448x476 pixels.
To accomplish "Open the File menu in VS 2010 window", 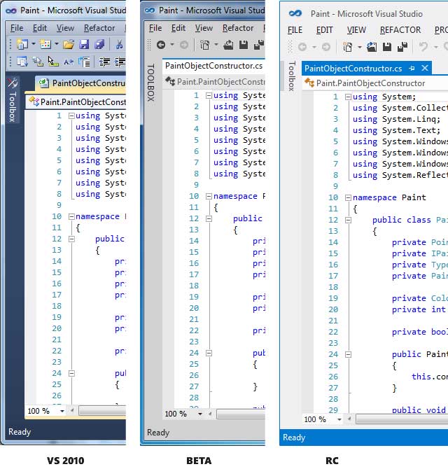I will coord(17,28).
